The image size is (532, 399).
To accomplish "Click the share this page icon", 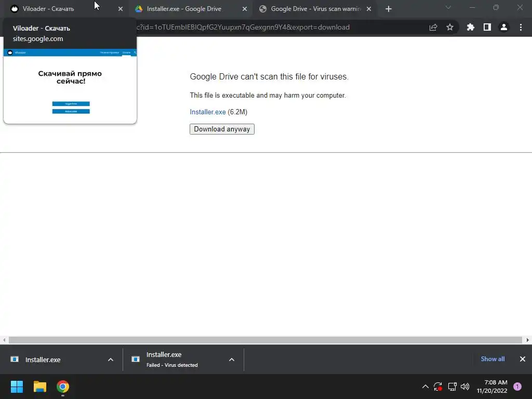I will (x=433, y=28).
